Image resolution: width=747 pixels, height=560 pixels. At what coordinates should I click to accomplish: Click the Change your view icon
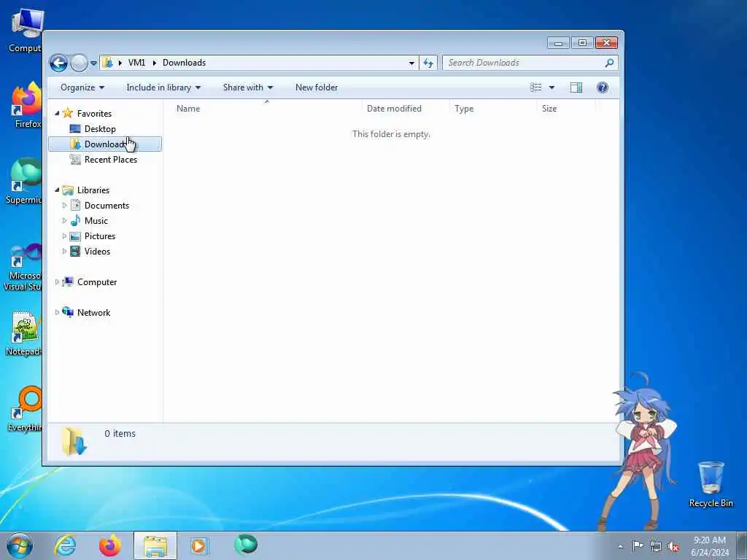(x=536, y=87)
